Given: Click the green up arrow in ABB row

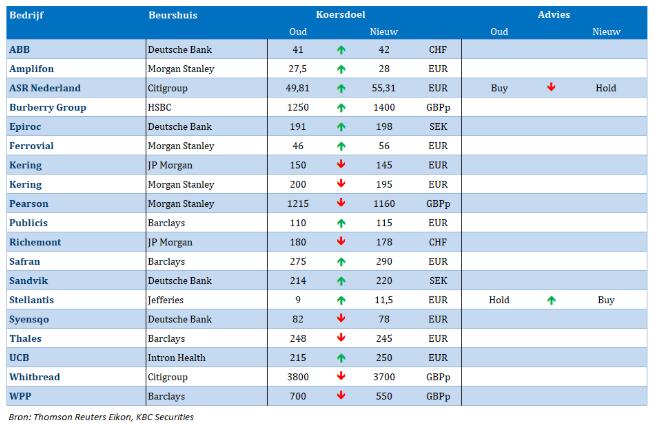Looking at the screenshot, I should coord(341,50).
